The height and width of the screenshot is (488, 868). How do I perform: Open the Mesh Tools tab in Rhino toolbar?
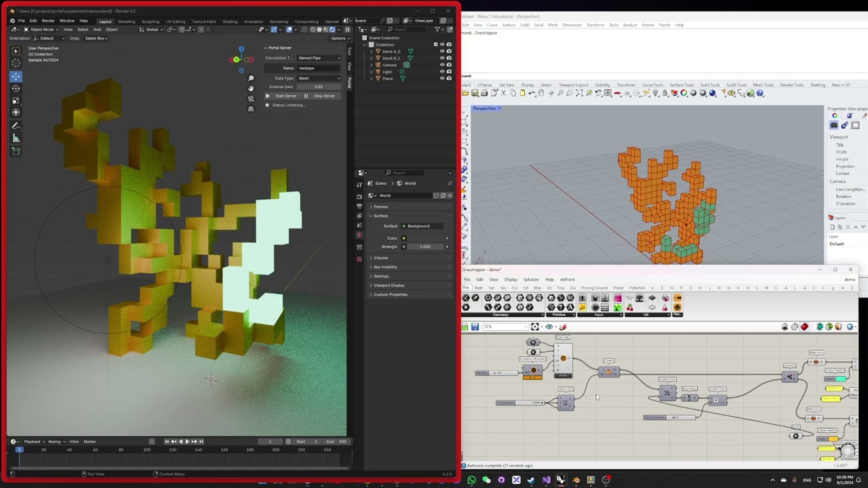(x=763, y=85)
